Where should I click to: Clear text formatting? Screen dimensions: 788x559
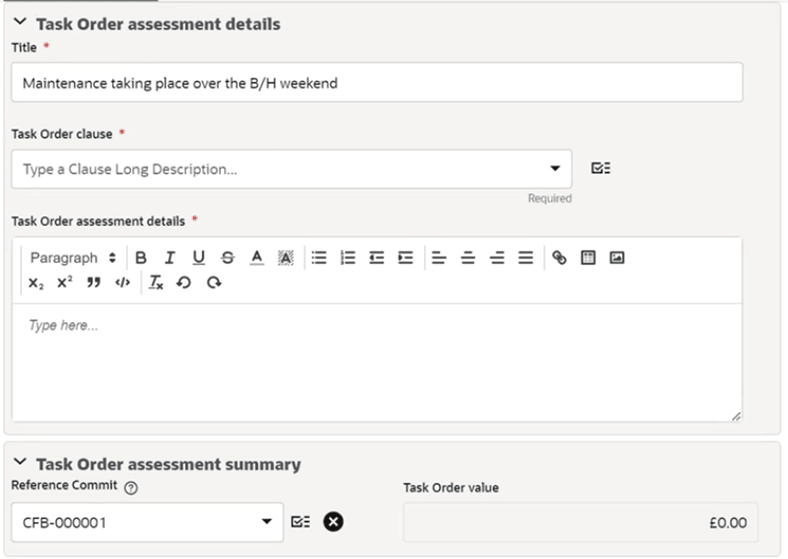click(156, 283)
